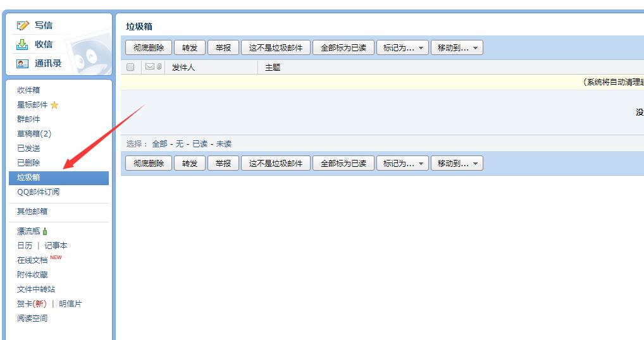
Task: Click the envelope icon in the list header
Action: click(x=150, y=66)
